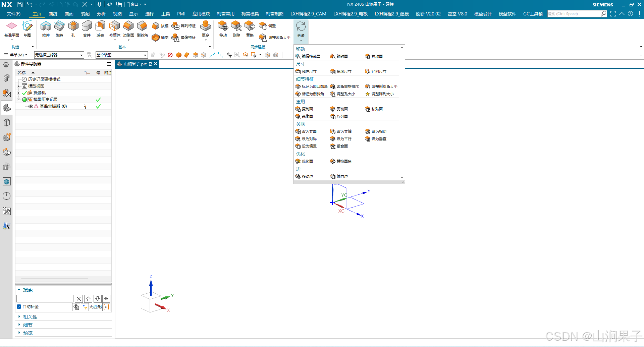Choose 编辑横截面 in the dropdown panel

click(308, 56)
